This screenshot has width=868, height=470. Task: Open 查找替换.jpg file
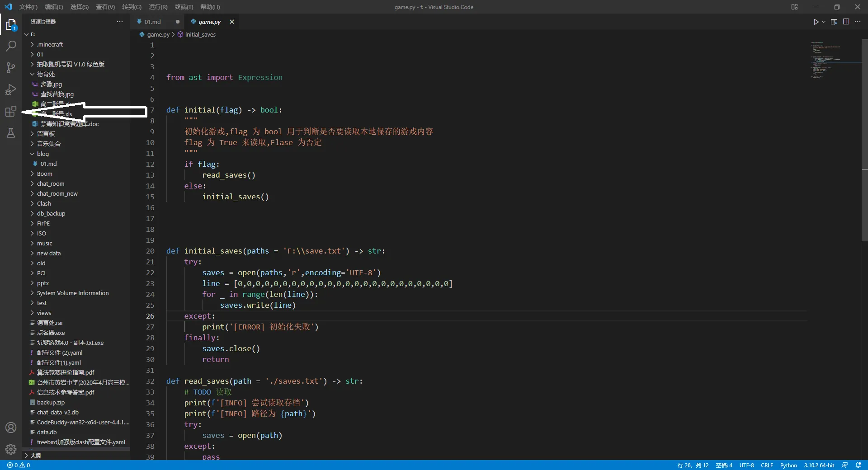(x=76, y=94)
